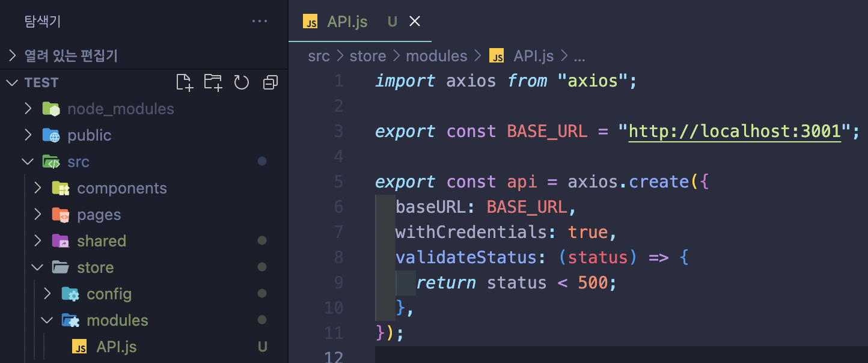Collapse the store folder chevron
The image size is (868, 363).
tap(37, 267)
